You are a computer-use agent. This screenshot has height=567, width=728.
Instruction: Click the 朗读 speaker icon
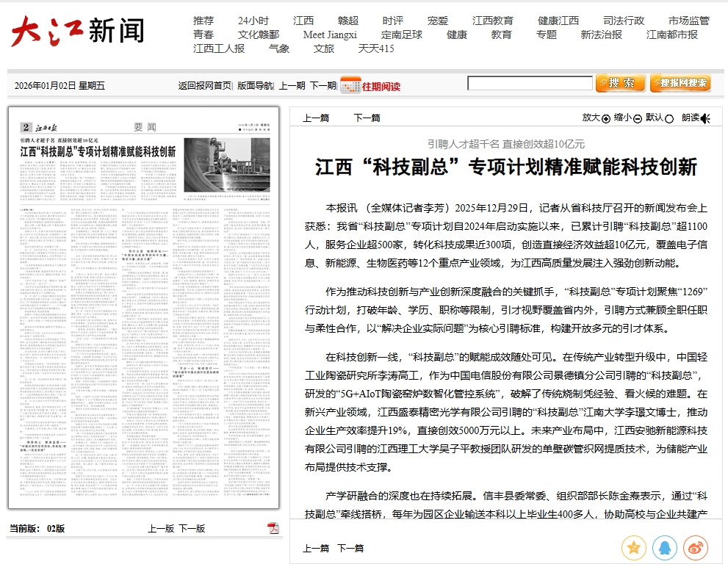(x=705, y=118)
